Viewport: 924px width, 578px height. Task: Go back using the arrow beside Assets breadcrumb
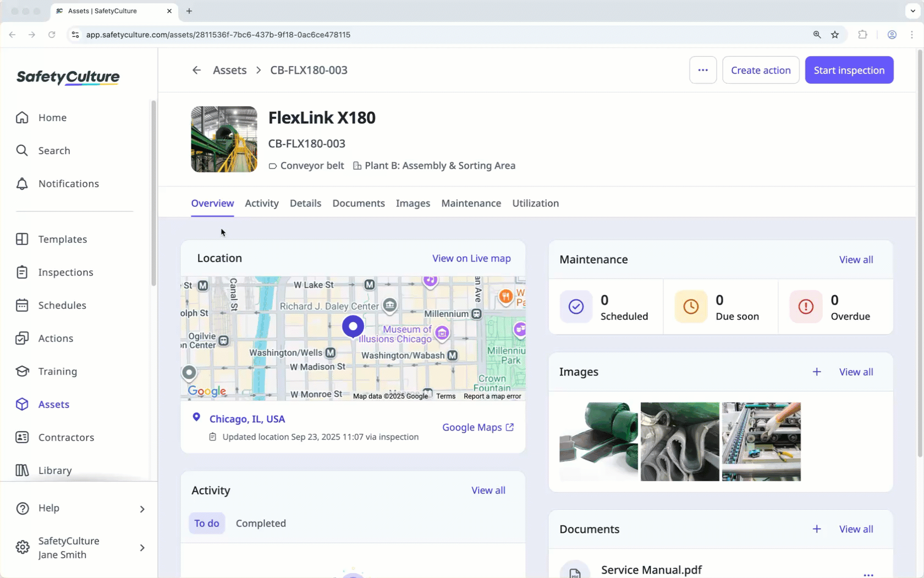click(196, 70)
